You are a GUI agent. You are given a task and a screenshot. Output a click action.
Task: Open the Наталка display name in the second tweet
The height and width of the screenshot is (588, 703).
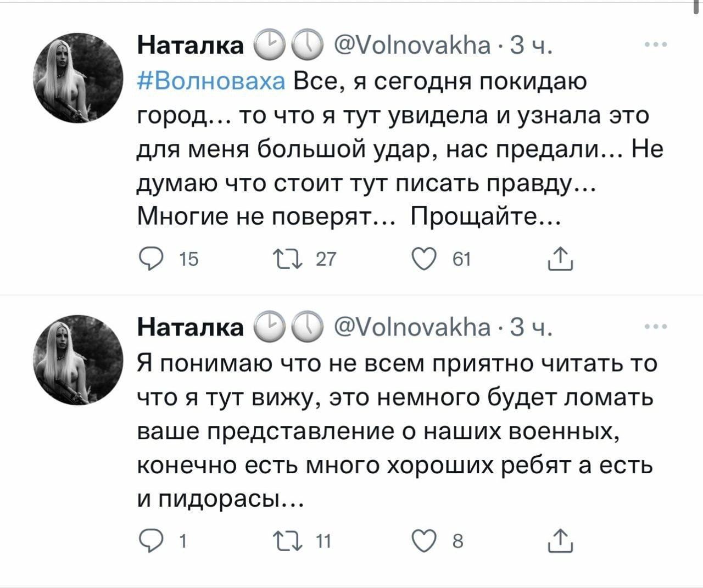tap(190, 327)
